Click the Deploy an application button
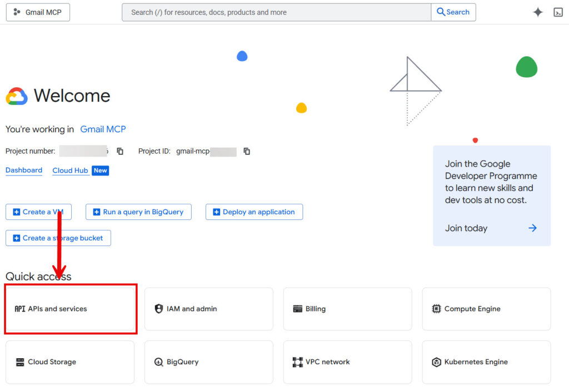Screen dimensions: 569x392 [x=254, y=212]
